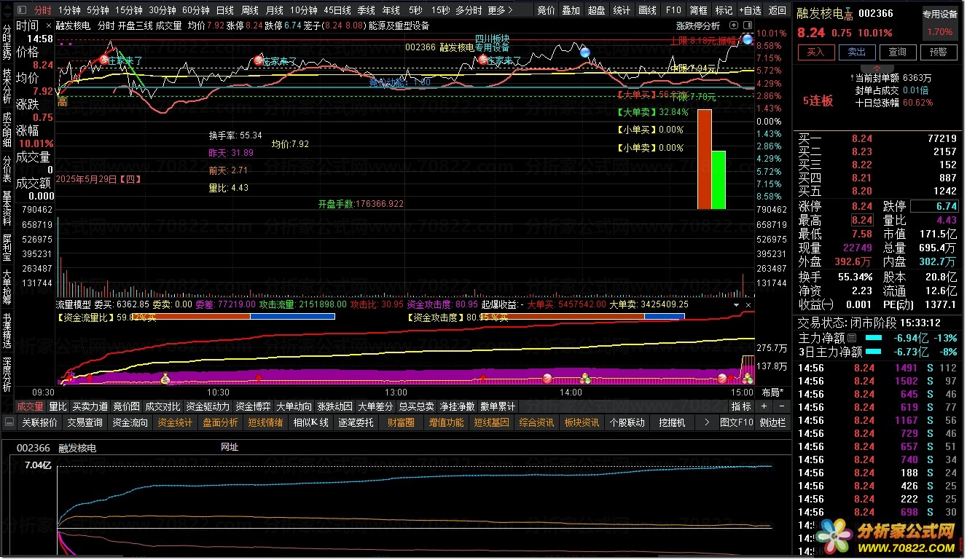Select the 资金驱动力 indicator tab
The height and width of the screenshot is (560, 967).
click(x=208, y=406)
